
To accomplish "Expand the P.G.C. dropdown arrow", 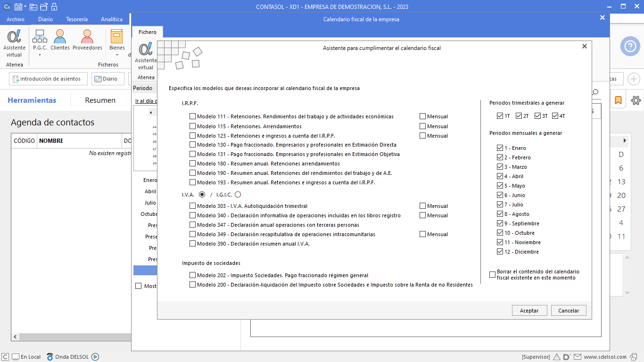I will pyautogui.click(x=40, y=55).
